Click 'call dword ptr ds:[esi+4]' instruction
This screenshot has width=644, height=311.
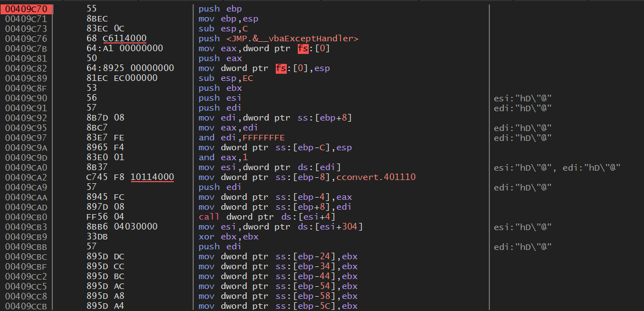coord(267,216)
